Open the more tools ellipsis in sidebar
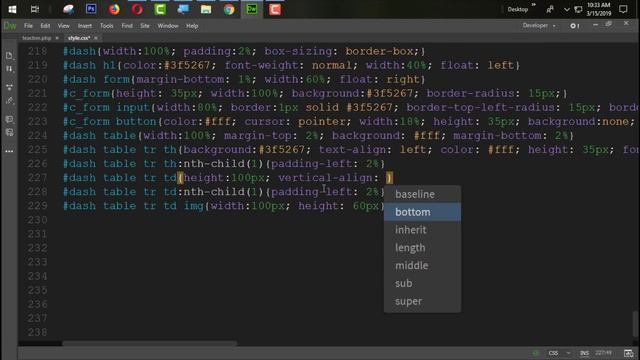 [9, 151]
